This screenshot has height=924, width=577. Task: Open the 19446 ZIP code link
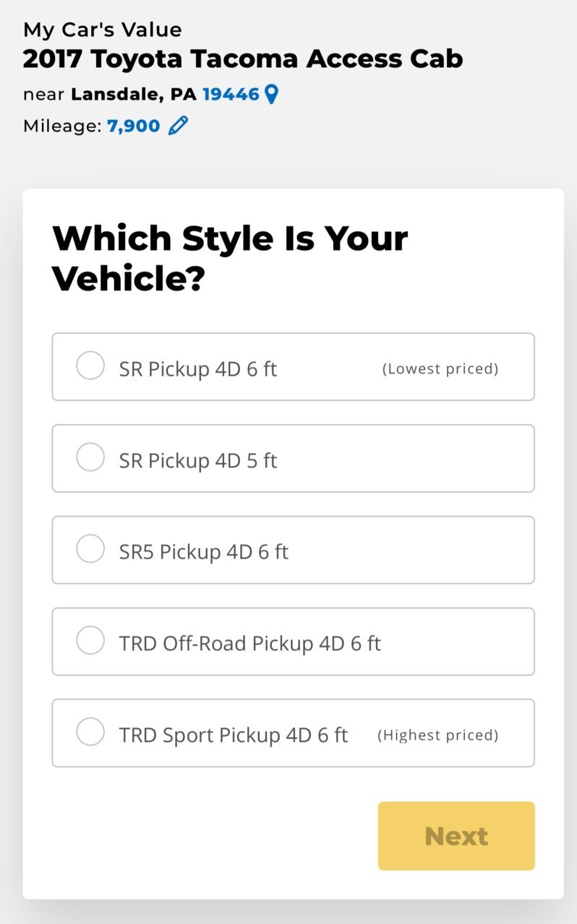tap(231, 95)
